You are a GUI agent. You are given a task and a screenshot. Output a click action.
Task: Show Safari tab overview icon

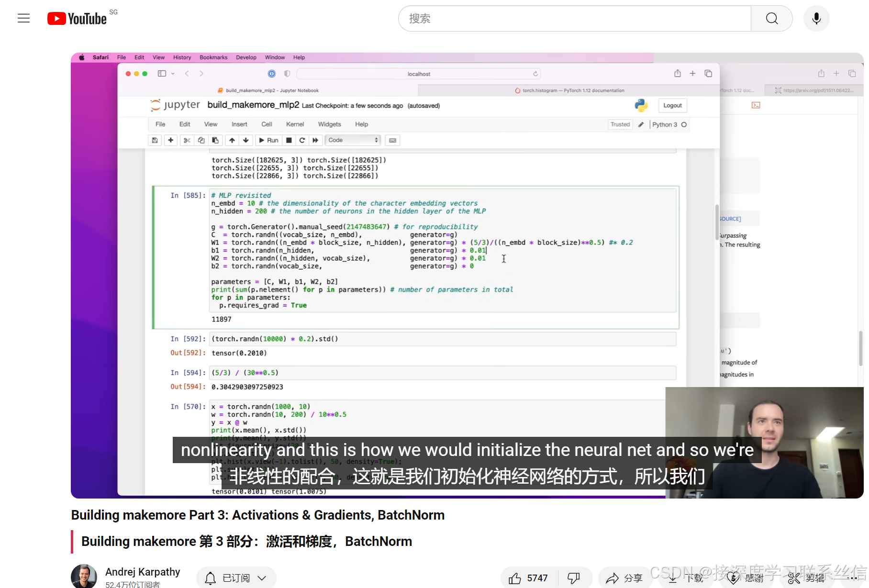click(708, 74)
